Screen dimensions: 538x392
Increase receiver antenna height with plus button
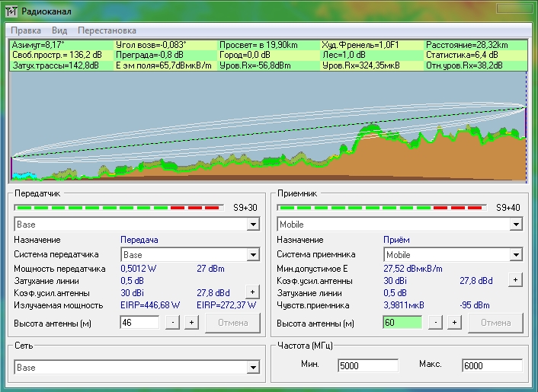click(x=454, y=323)
